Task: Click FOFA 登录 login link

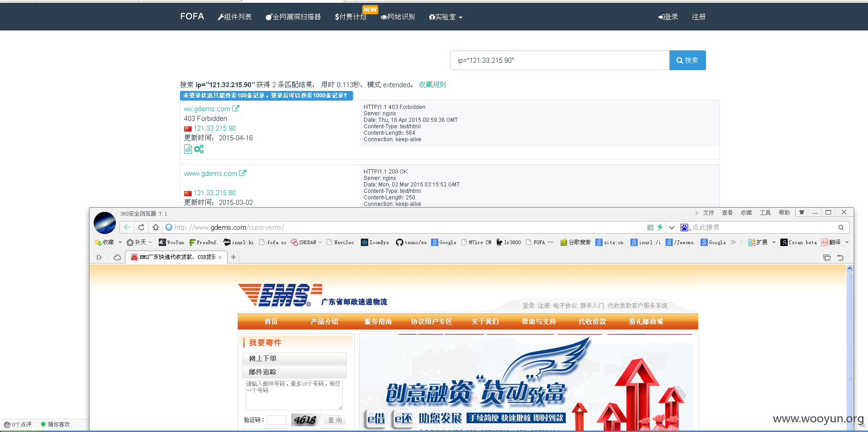Action: (x=668, y=17)
